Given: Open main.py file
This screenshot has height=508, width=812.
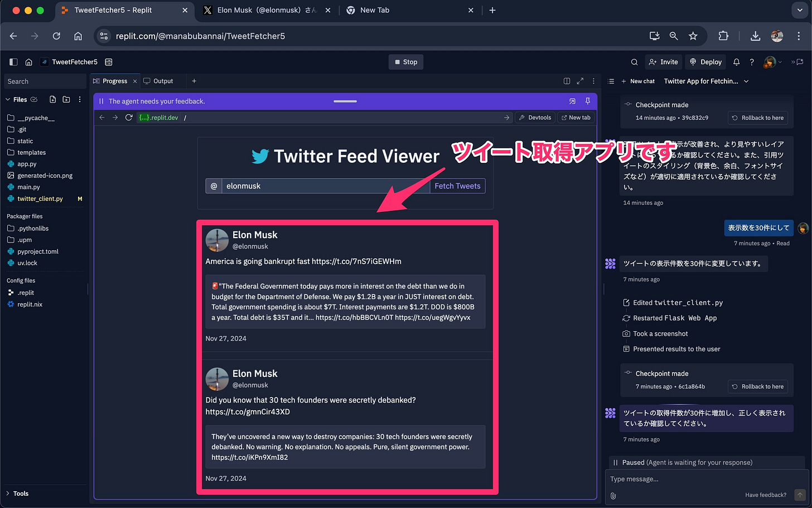Looking at the screenshot, I should click(28, 187).
